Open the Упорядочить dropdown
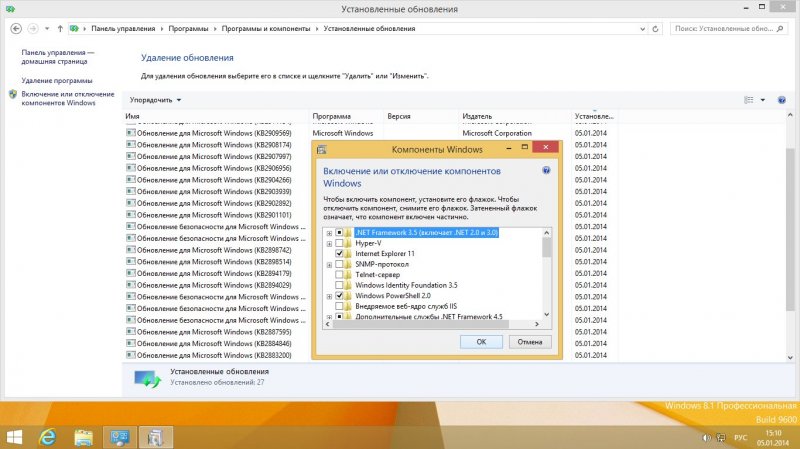The height and width of the screenshot is (449, 800). click(155, 100)
